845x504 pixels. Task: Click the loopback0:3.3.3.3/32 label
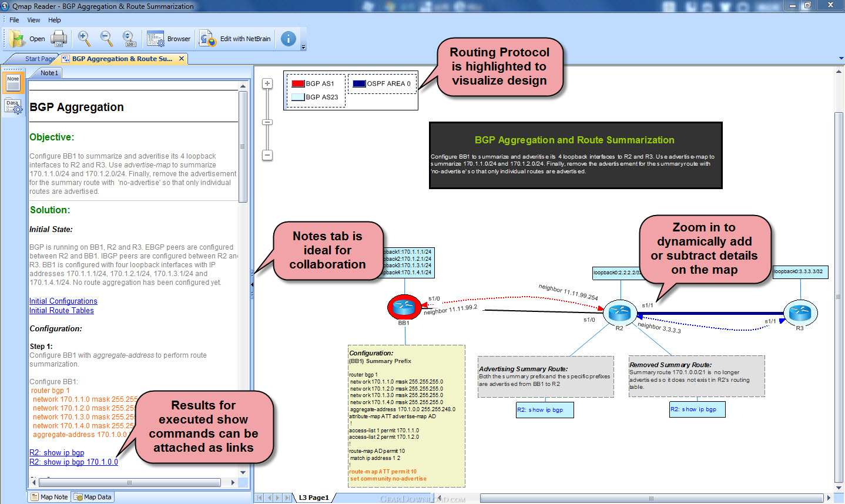tap(800, 272)
